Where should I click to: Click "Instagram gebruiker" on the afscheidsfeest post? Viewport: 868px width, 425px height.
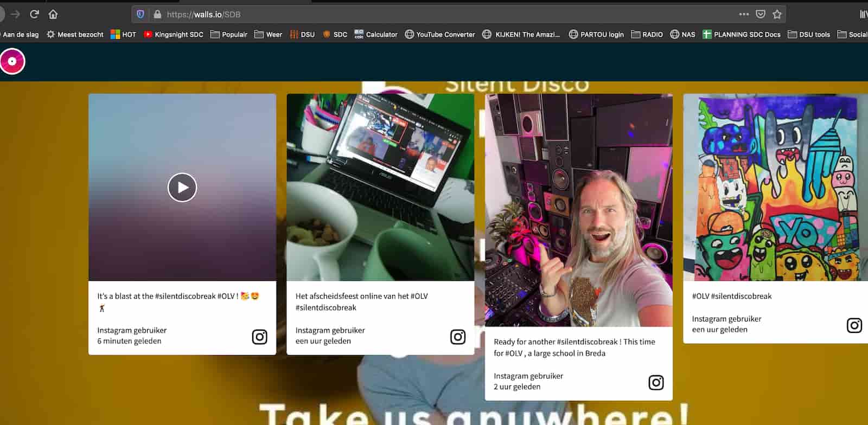(x=330, y=330)
